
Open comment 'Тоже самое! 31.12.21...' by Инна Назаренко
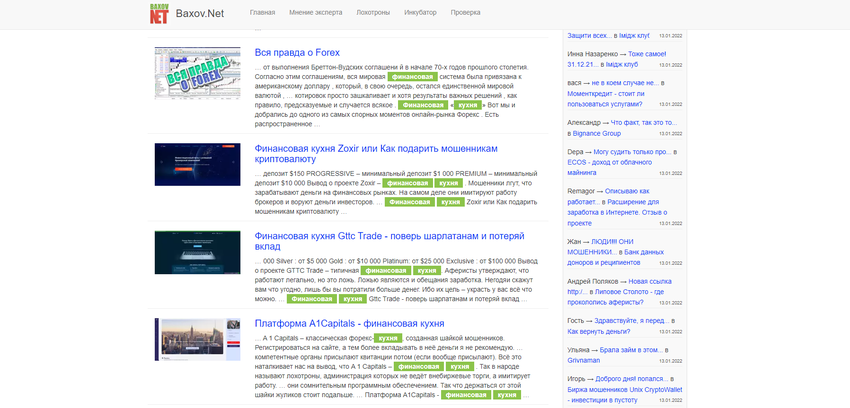click(x=617, y=59)
